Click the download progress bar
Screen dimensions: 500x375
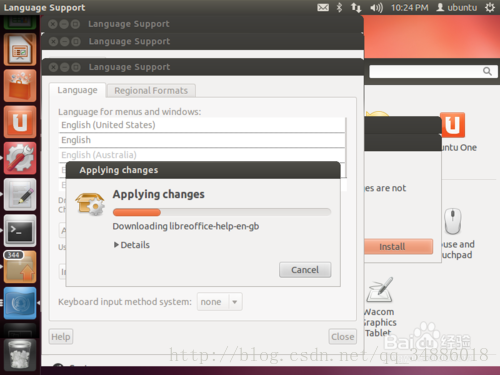click(x=222, y=212)
